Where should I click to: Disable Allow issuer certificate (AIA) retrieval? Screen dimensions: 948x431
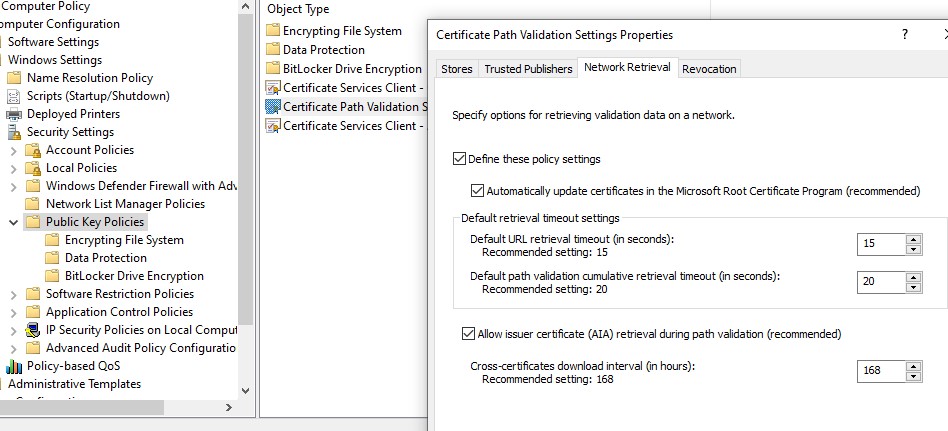tap(469, 334)
